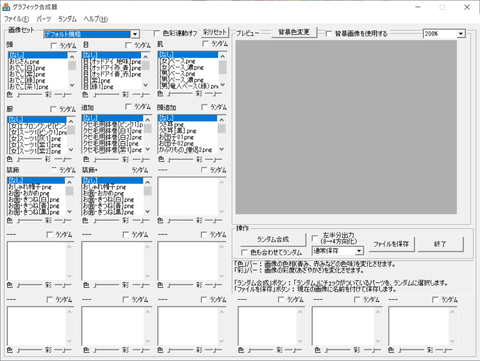Check the ランダム box for the 顔追加 list
480x361 pixels.
point(204,107)
